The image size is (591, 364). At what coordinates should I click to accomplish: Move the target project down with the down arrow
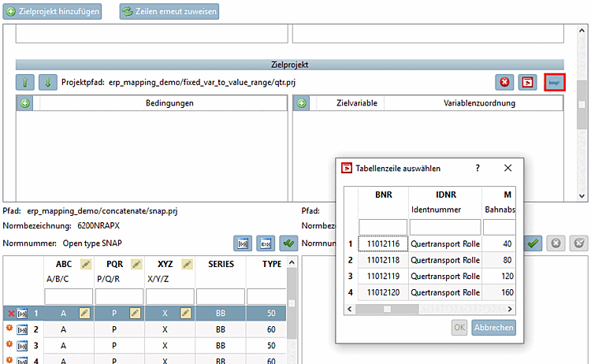[x=48, y=82]
